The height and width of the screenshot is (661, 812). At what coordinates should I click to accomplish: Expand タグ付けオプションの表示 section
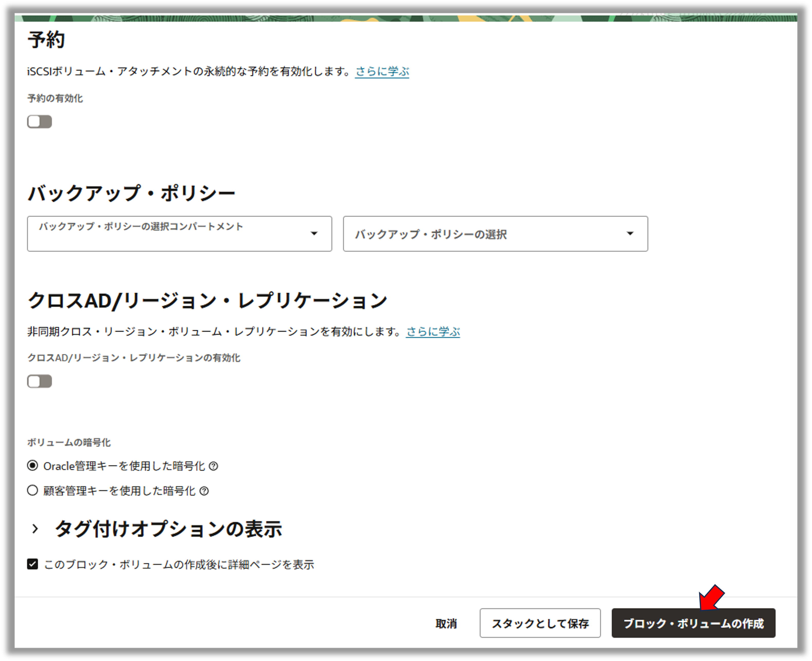[168, 529]
